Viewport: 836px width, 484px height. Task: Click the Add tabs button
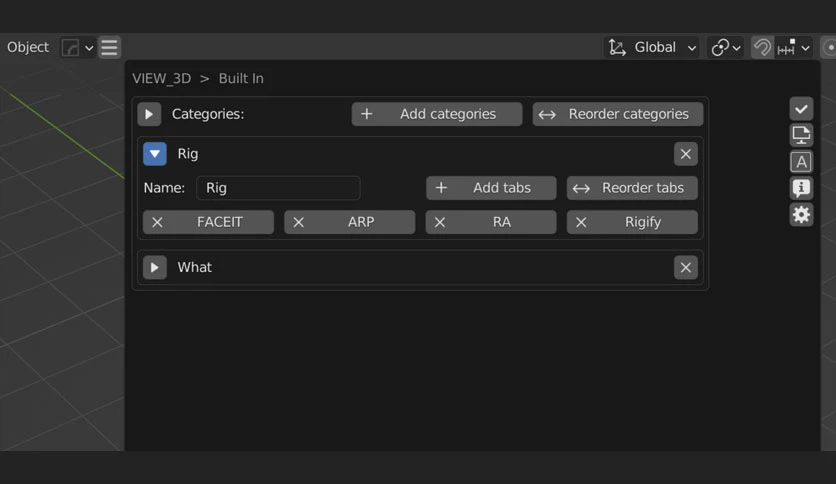click(x=491, y=188)
